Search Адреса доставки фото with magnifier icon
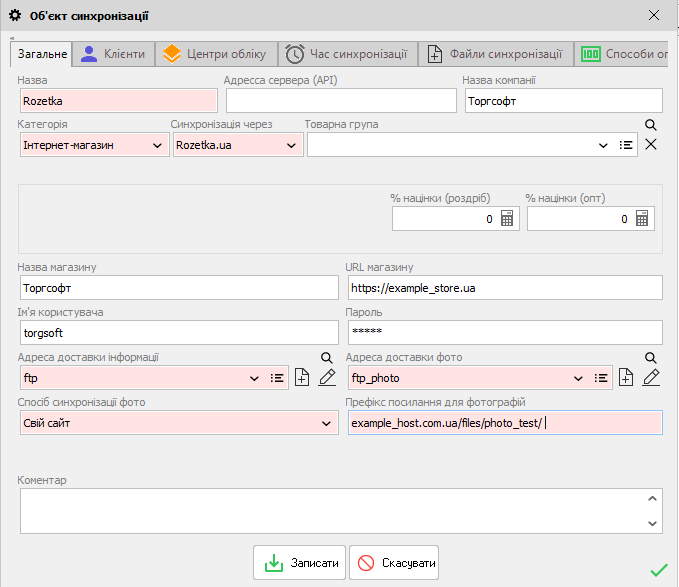 (x=650, y=358)
